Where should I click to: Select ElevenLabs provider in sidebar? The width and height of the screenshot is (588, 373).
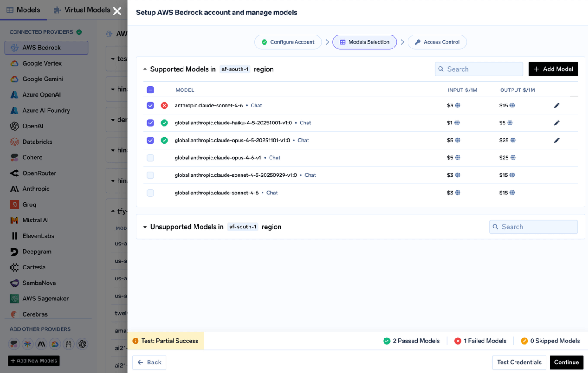46,236
